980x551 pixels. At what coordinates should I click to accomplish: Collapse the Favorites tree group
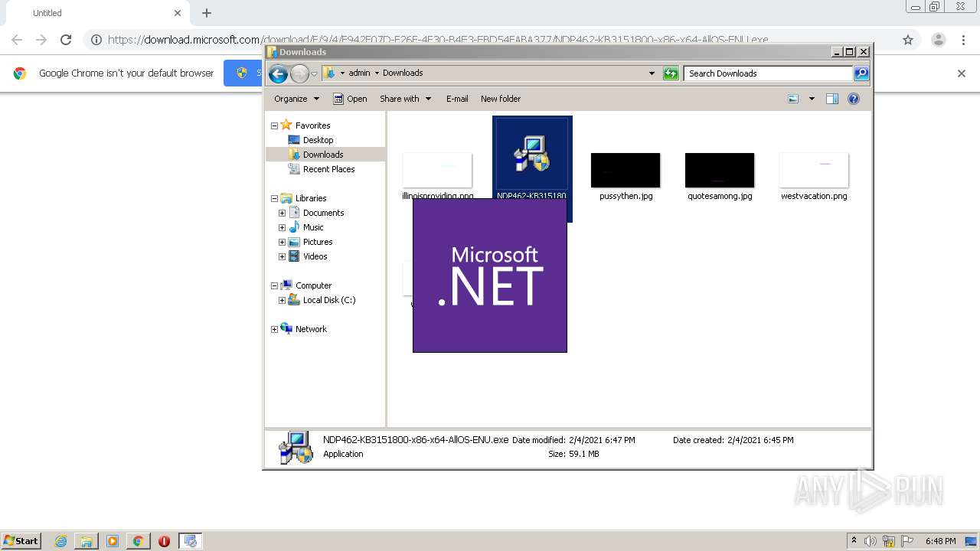(x=274, y=126)
